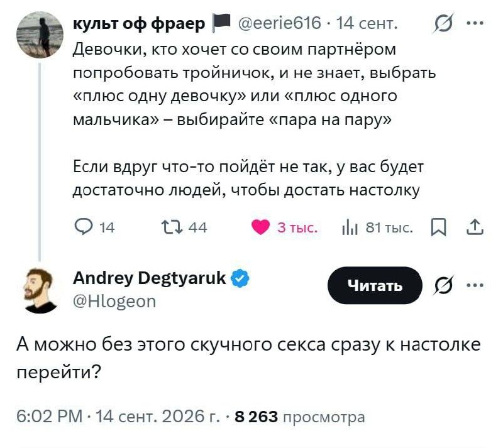
Task: Open three-dot more menu on Andrey's reply
Action: tap(475, 285)
